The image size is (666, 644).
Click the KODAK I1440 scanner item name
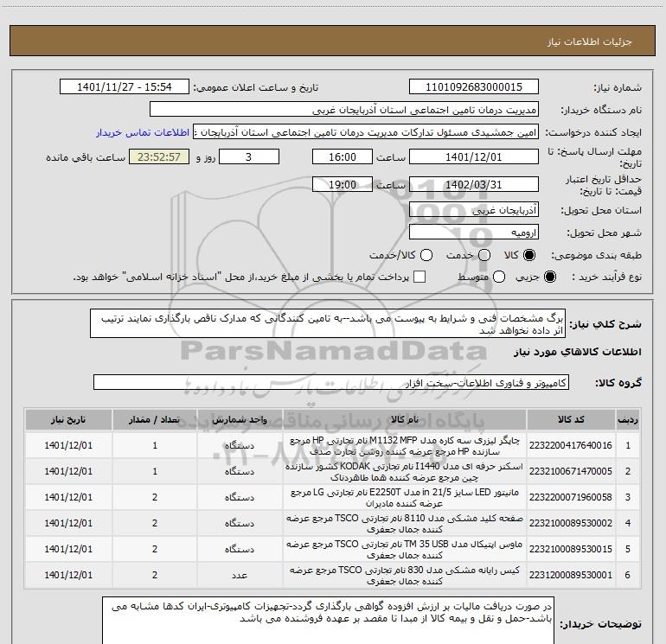(405, 471)
